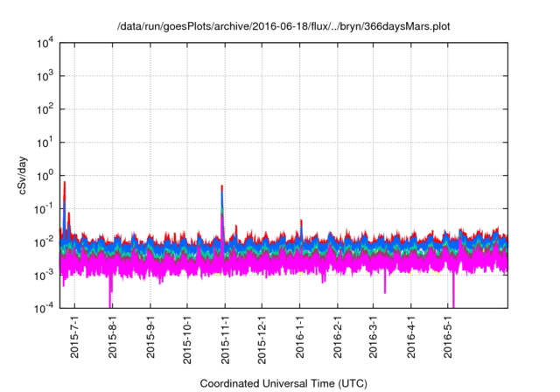The width and height of the screenshot is (560, 392).
Task: Click the x-axis label Coordinated Universal Time (UTC)
Action: (x=283, y=383)
